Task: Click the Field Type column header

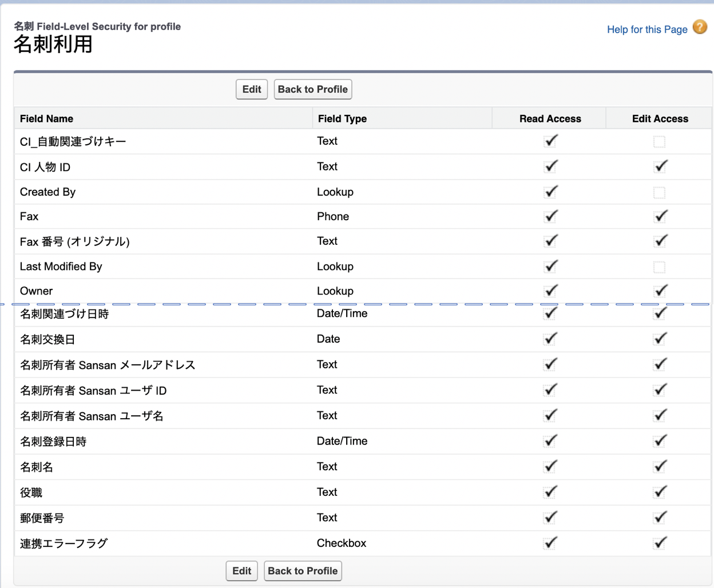Action: (342, 119)
